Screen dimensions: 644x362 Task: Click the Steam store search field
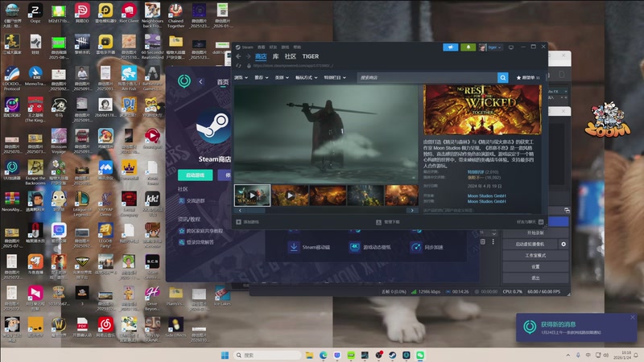click(x=427, y=77)
